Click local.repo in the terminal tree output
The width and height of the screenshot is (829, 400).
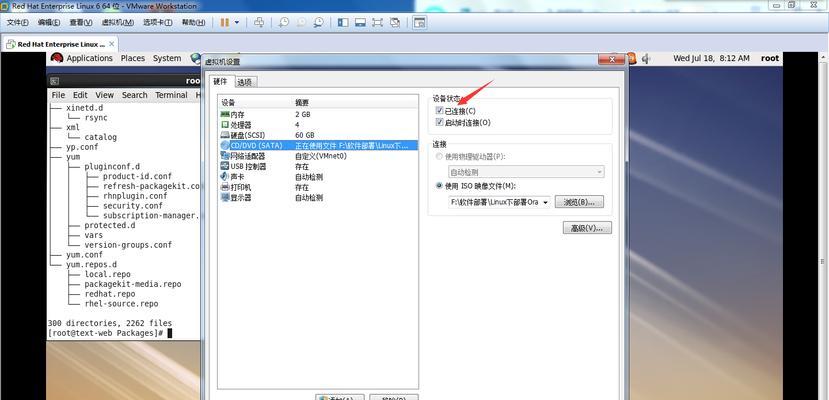pyautogui.click(x=107, y=274)
